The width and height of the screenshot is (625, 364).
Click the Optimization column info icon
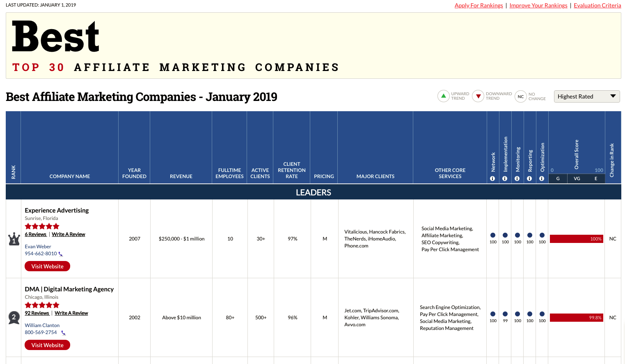pos(542,179)
